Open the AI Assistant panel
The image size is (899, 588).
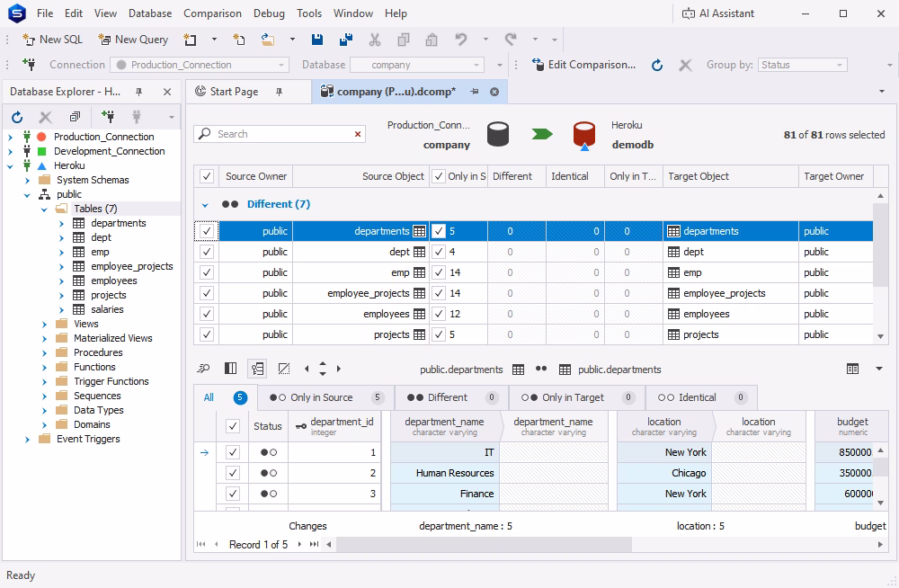(717, 13)
